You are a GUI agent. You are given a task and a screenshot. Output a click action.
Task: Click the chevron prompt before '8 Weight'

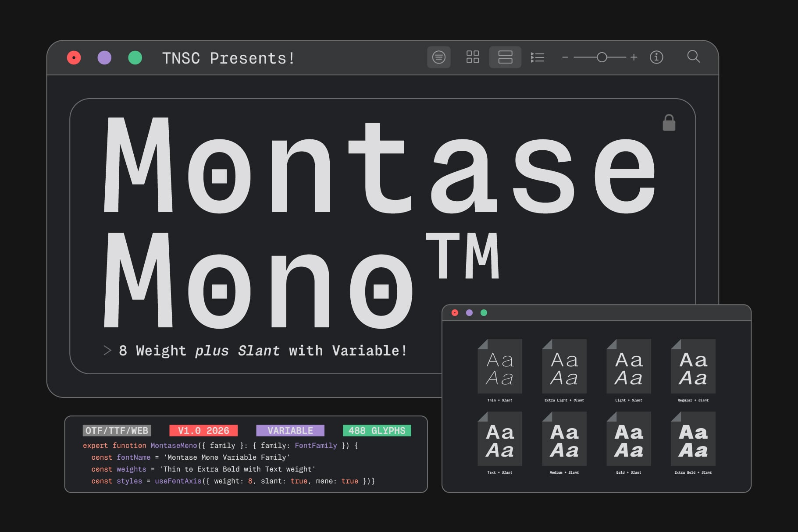click(107, 351)
